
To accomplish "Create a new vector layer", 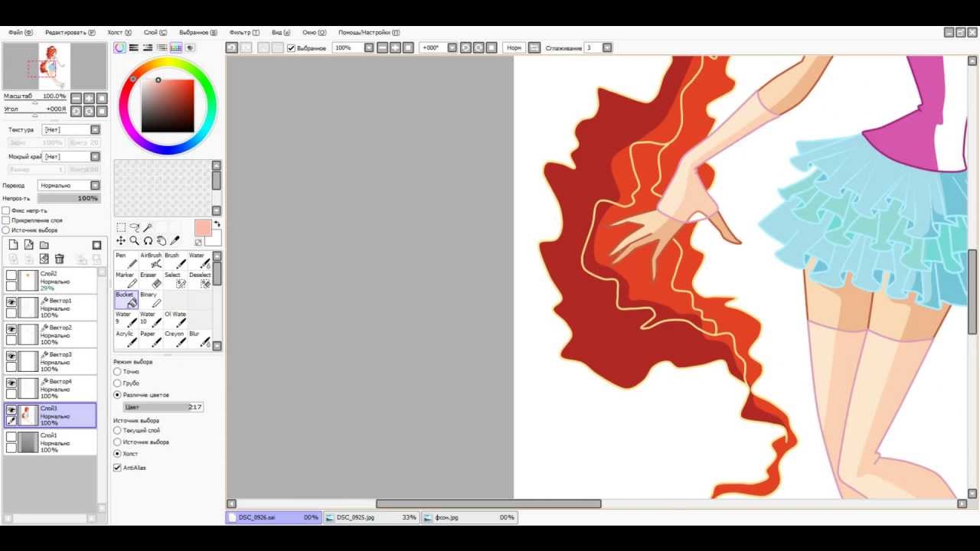I will (28, 245).
